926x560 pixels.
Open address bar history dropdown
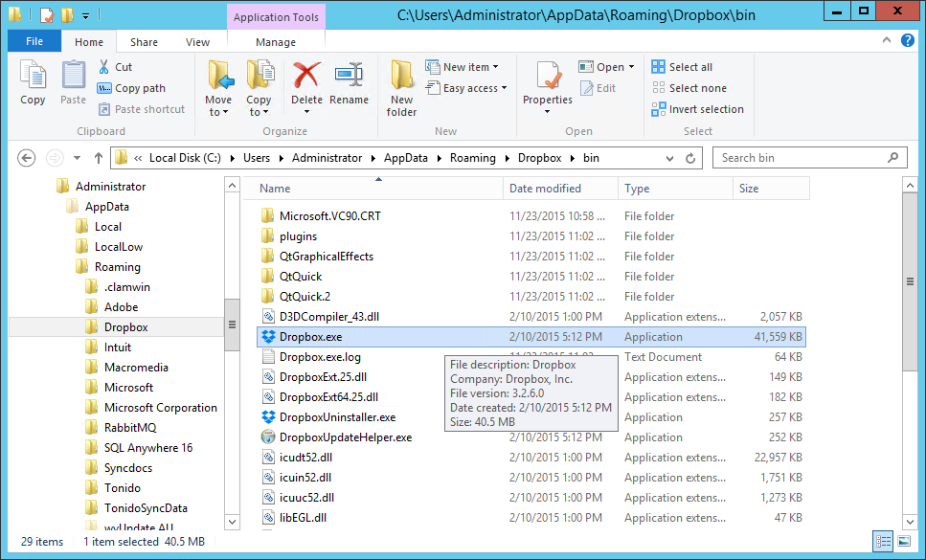[x=669, y=158]
